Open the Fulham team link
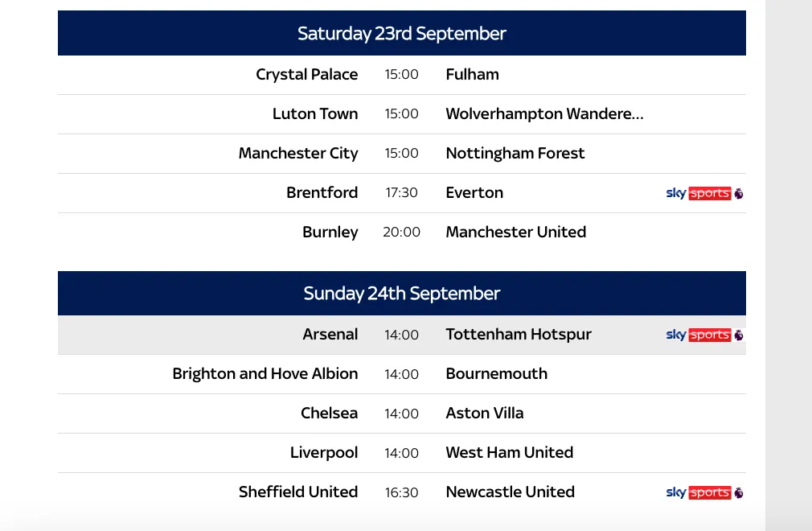812x531 pixels. point(472,74)
